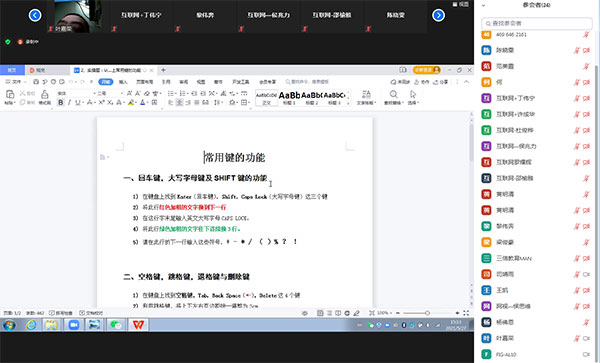This screenshot has height=363, width=600.
Task: Toggle document proofing in status bar
Action: click(91, 313)
